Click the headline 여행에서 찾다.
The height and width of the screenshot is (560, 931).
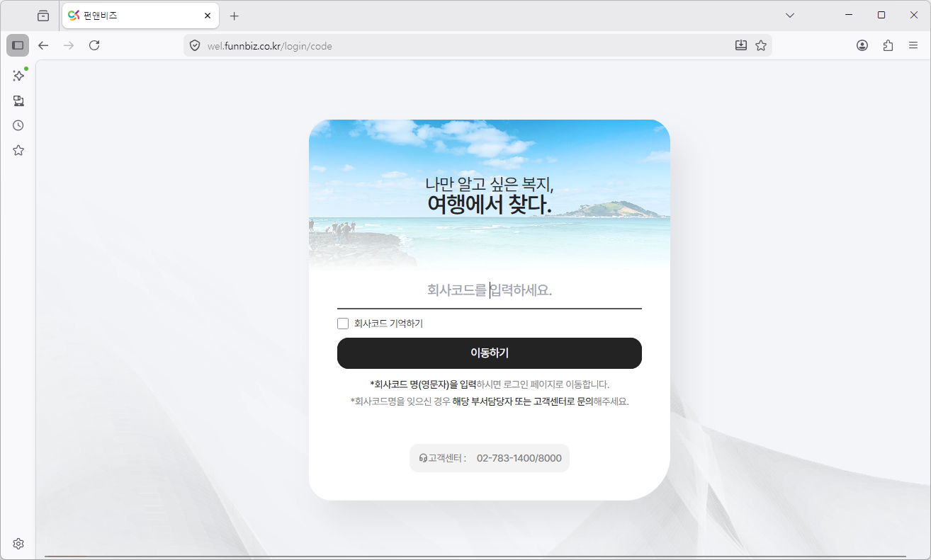tap(489, 205)
